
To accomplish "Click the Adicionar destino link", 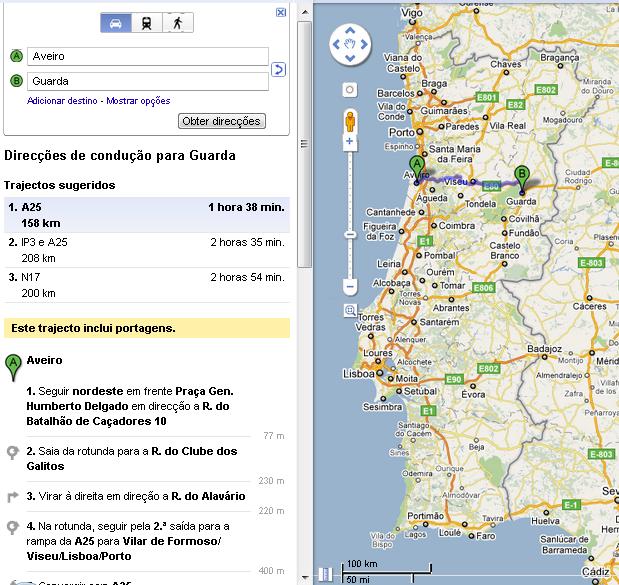I will click(x=62, y=101).
